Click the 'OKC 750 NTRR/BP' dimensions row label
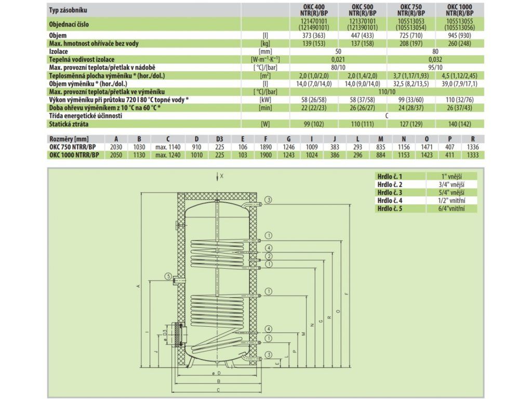This screenshot has width=532, height=399. tap(73, 147)
